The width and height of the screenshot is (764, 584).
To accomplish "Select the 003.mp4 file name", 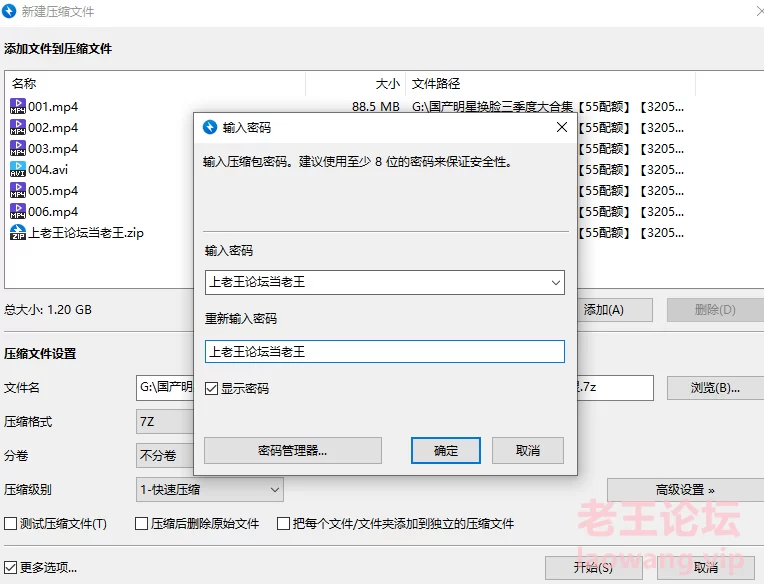I will (x=53, y=149).
